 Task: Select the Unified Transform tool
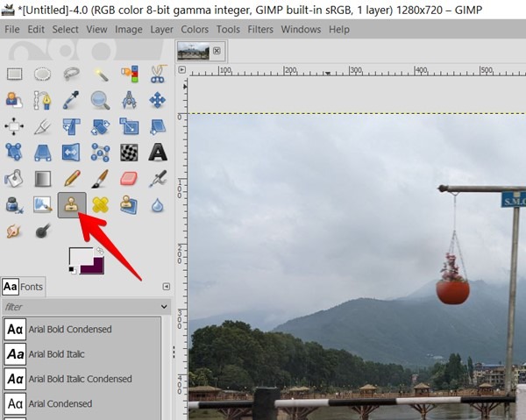[71, 126]
